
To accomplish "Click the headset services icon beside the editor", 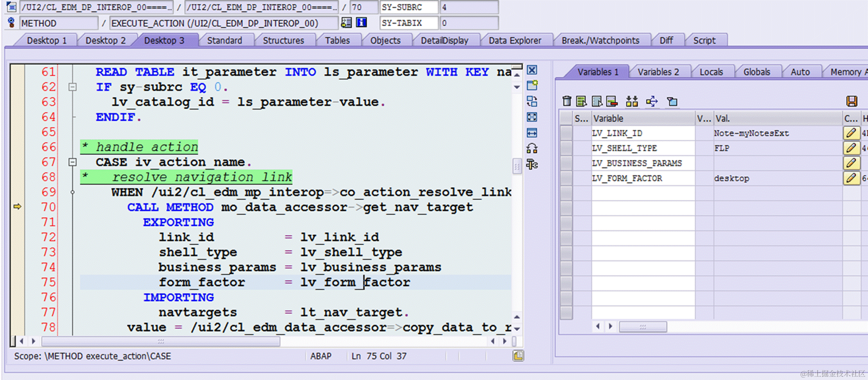I will (x=532, y=148).
